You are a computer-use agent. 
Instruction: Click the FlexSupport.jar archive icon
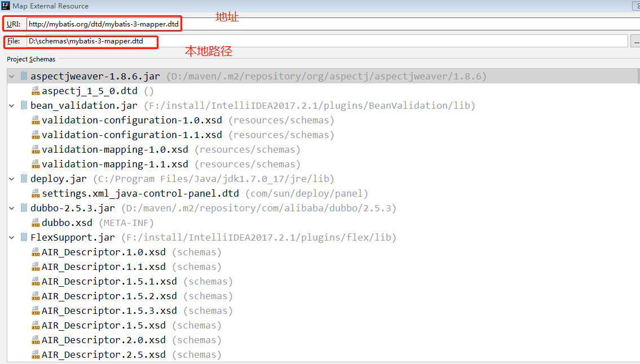pos(24,237)
